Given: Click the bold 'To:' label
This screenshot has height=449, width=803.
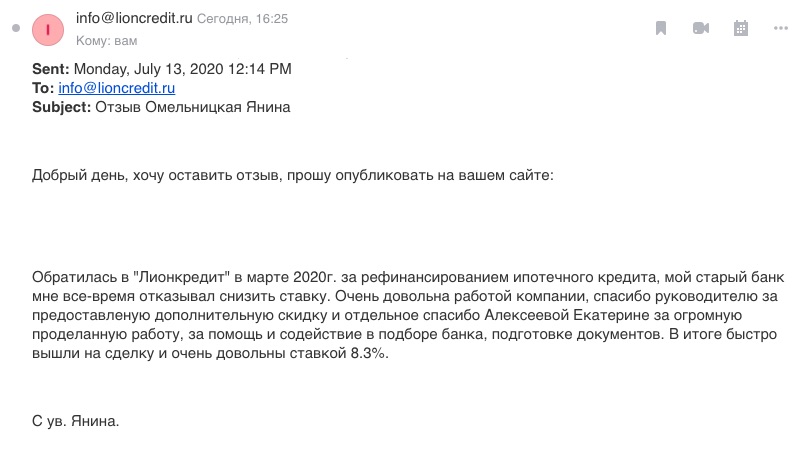Looking at the screenshot, I should (x=43, y=88).
